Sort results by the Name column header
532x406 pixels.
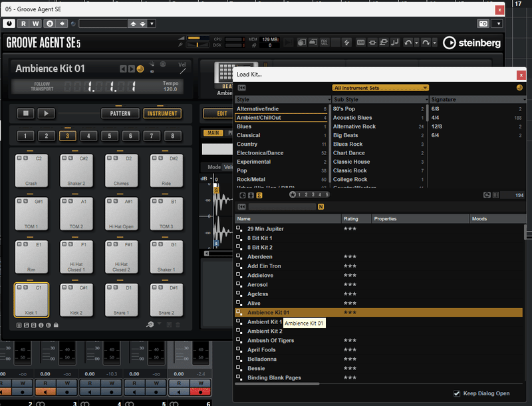pyautogui.click(x=288, y=218)
